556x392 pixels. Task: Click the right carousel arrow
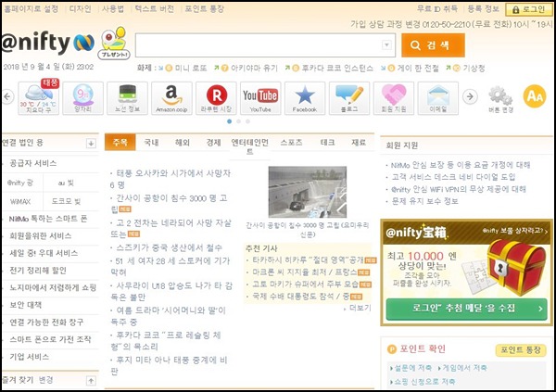click(470, 96)
